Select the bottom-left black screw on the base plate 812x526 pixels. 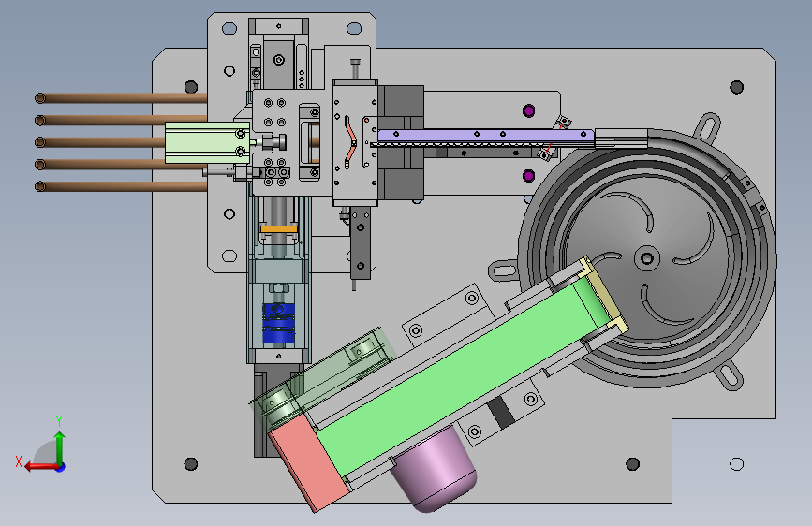pos(190,463)
